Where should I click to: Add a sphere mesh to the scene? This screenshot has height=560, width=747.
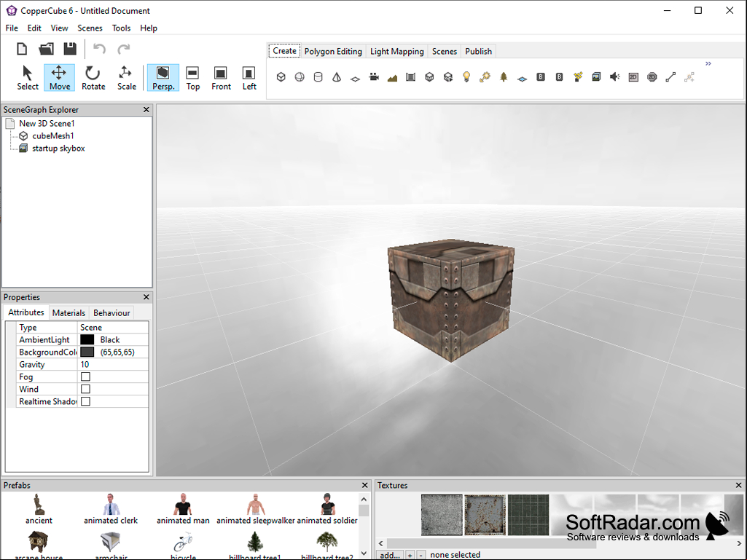click(300, 76)
